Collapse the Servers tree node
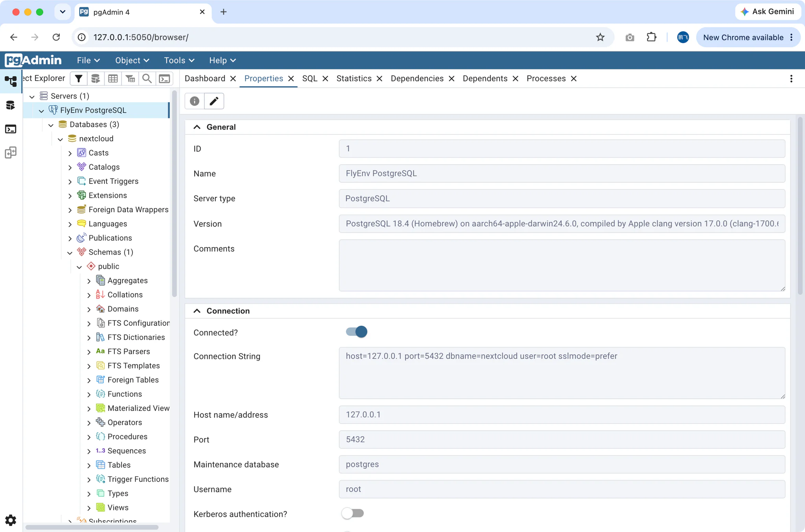The width and height of the screenshot is (805, 532). click(x=32, y=96)
